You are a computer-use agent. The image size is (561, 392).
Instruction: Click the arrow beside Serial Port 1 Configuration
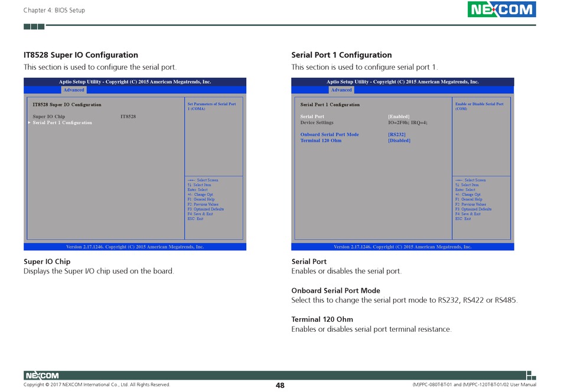click(29, 123)
